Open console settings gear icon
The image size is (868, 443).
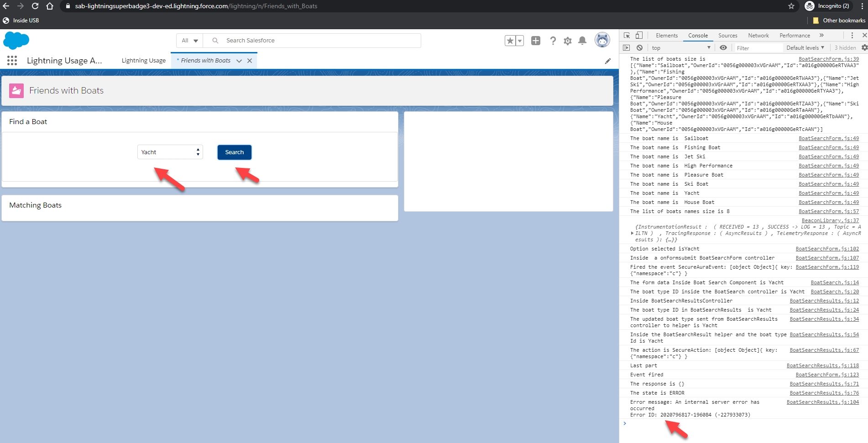(x=864, y=47)
